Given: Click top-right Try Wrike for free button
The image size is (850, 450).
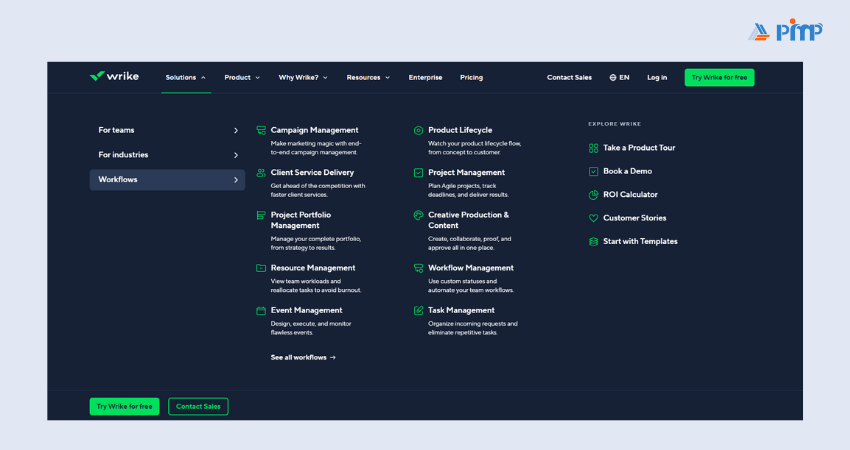Looking at the screenshot, I should click(x=719, y=78).
